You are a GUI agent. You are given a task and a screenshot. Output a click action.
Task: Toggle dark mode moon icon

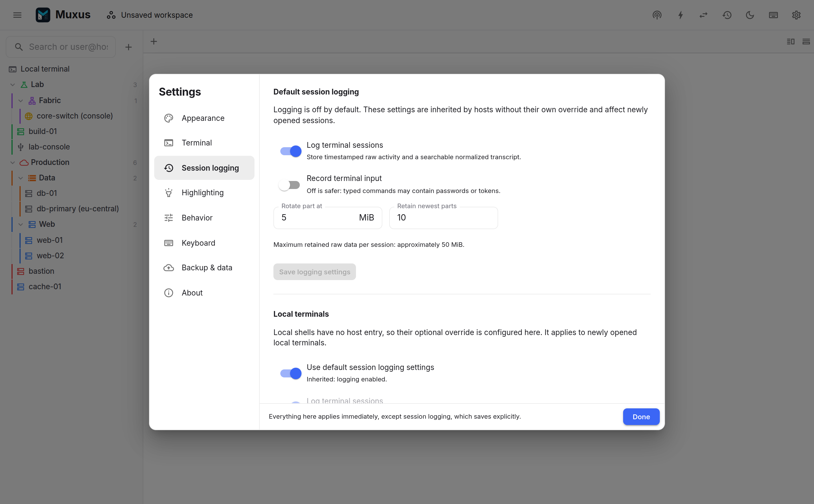pos(750,15)
